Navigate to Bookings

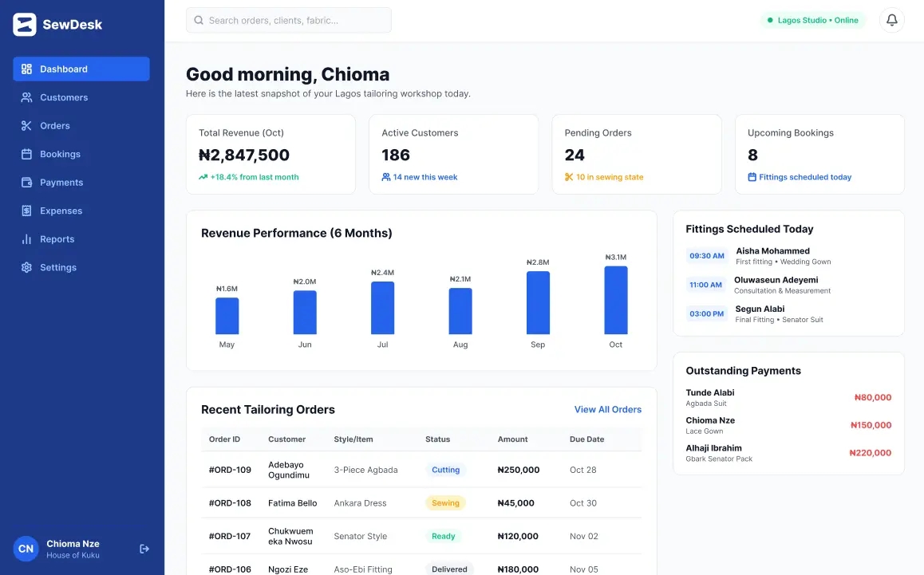(81, 154)
